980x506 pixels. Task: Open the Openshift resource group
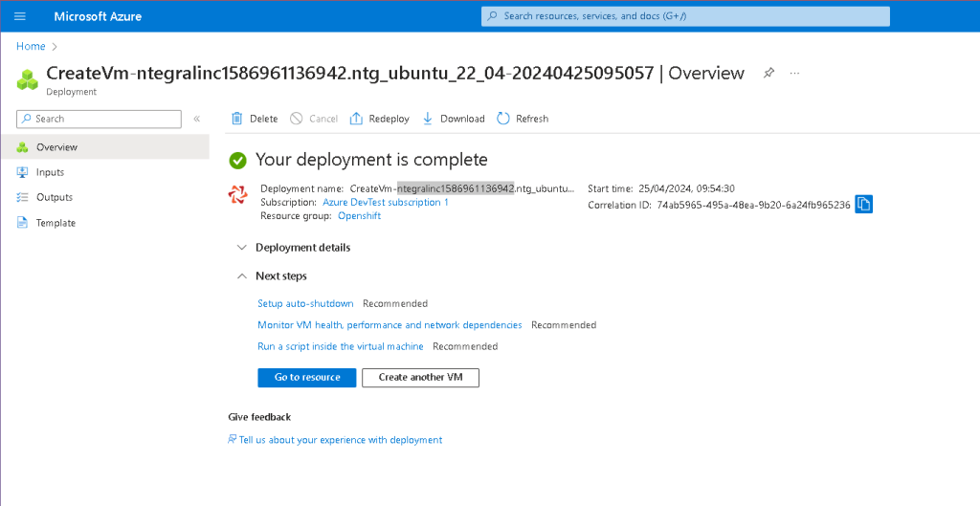click(x=360, y=216)
